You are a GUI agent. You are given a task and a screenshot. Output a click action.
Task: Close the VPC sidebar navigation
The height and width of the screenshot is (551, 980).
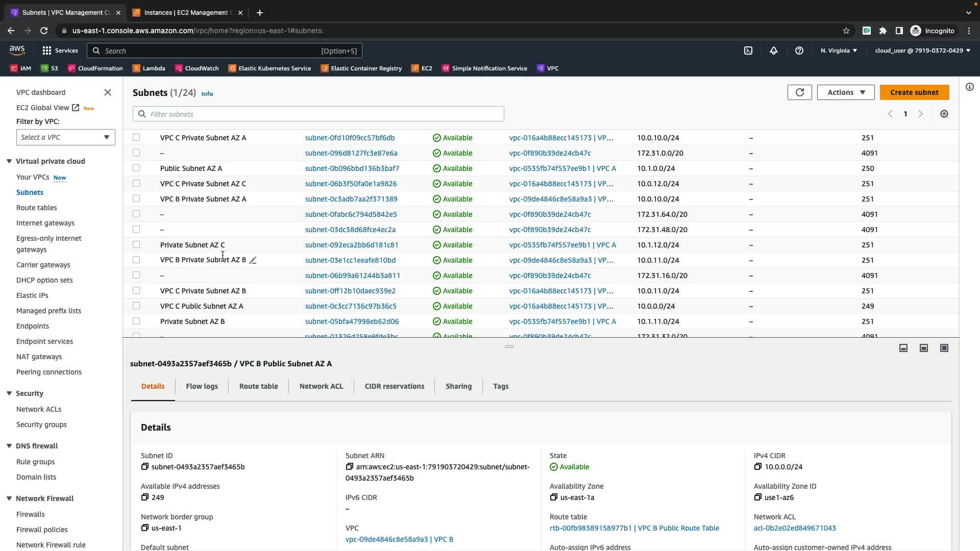click(108, 92)
